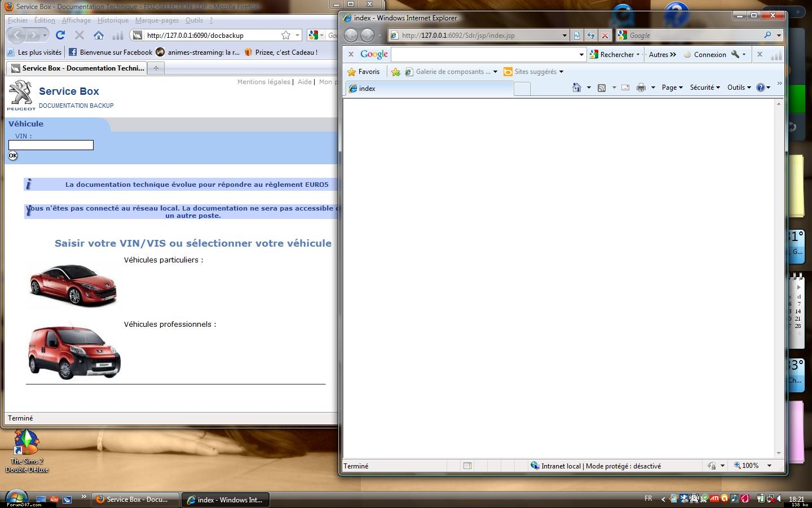Viewport: 812px width, 508px height.
Task: Close the Google toolbar in IE
Action: click(x=351, y=54)
